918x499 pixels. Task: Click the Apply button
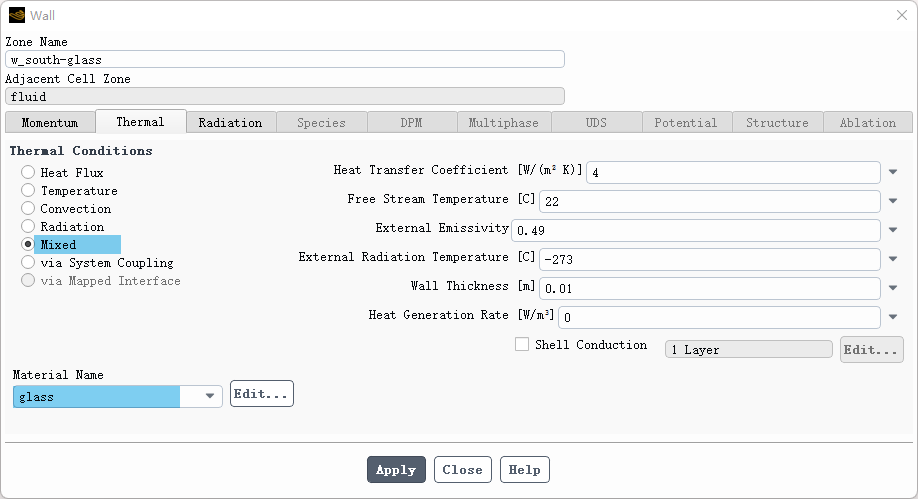[396, 470]
